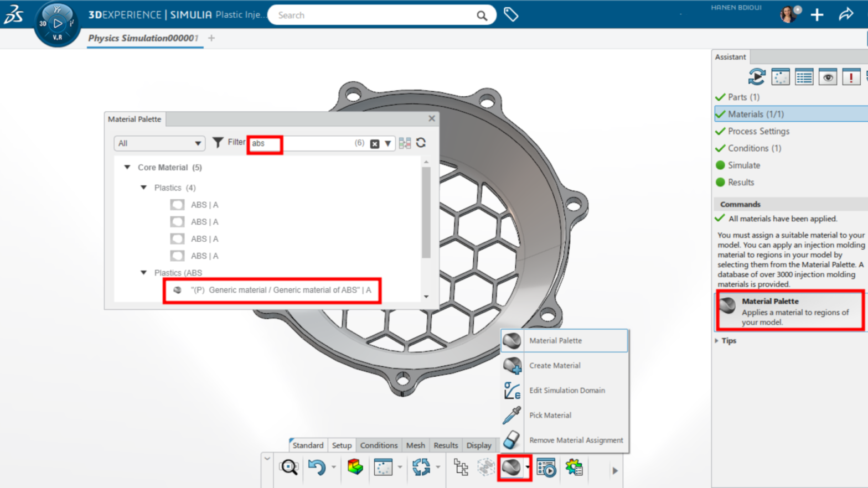Click the simulation play list icon in the toolbar
The image size is (868, 488).
tap(546, 468)
